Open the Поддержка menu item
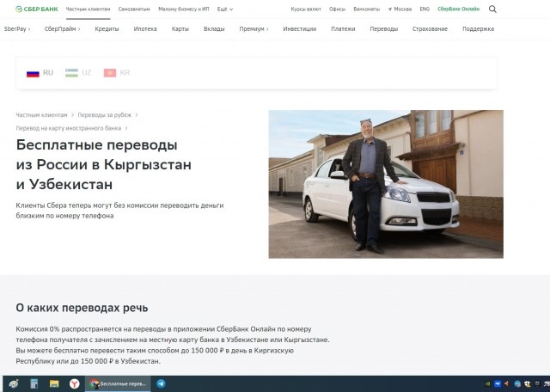550x392 pixels. point(478,29)
